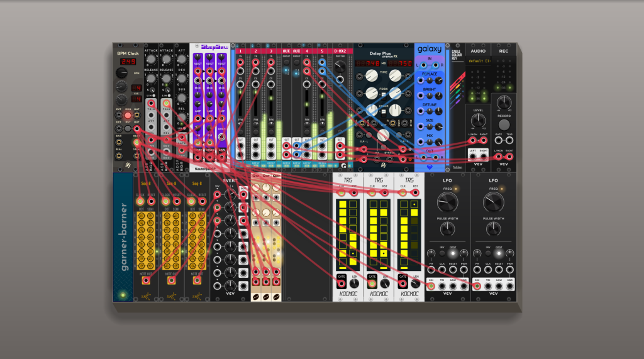Click the TRIG jack on REC module
Viewport: 644px width, 359px height.
point(509,140)
